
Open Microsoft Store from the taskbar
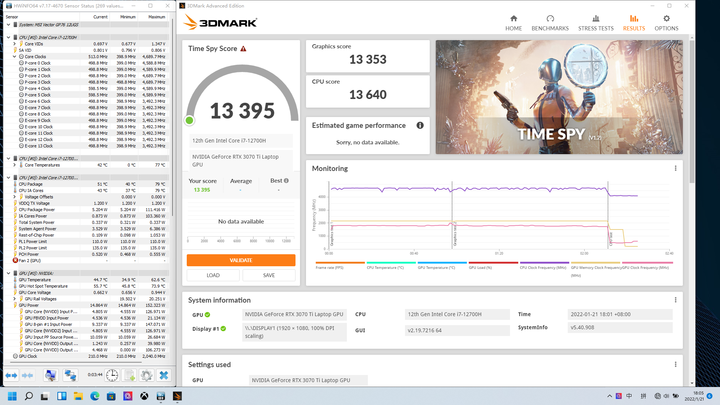(x=111, y=396)
